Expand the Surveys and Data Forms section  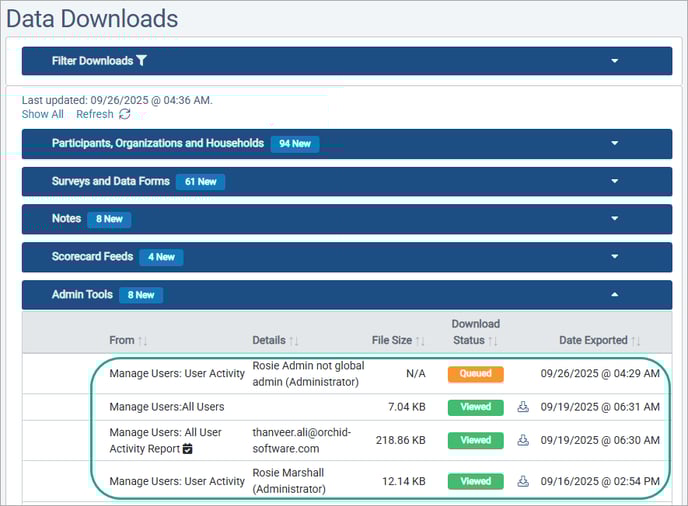pos(614,182)
